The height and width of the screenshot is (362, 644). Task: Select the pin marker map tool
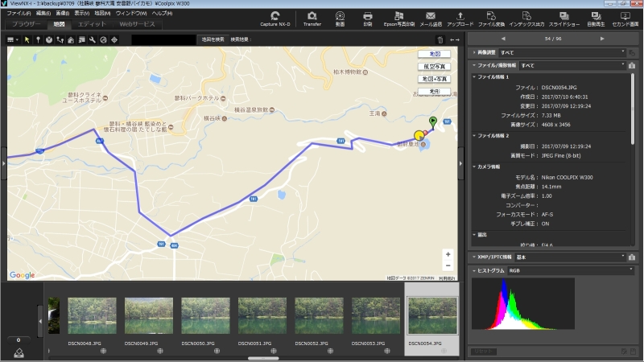38,39
